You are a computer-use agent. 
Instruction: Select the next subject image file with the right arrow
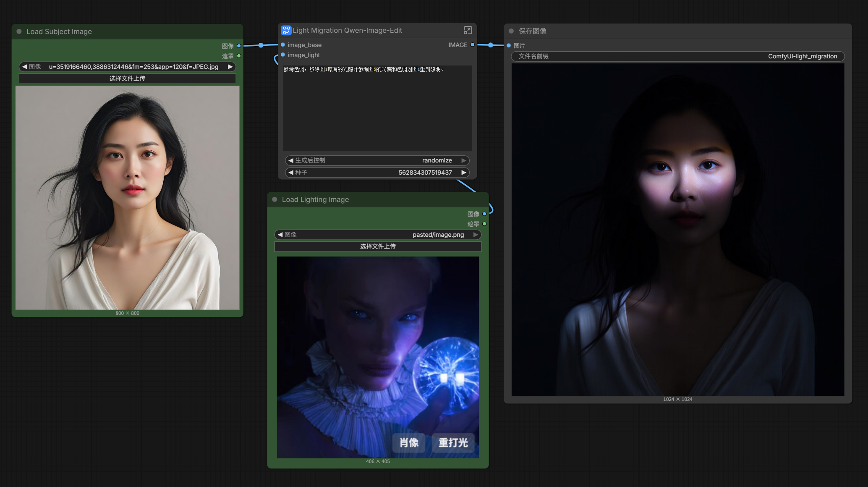pyautogui.click(x=230, y=67)
